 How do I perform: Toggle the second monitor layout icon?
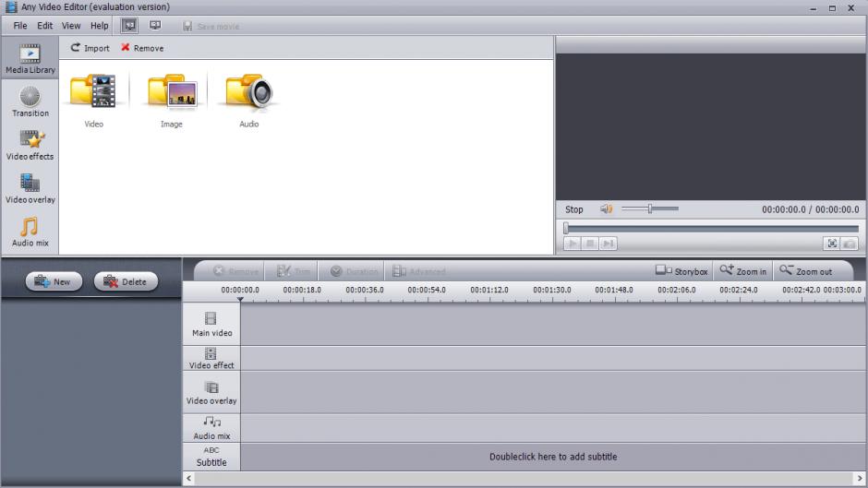[155, 26]
